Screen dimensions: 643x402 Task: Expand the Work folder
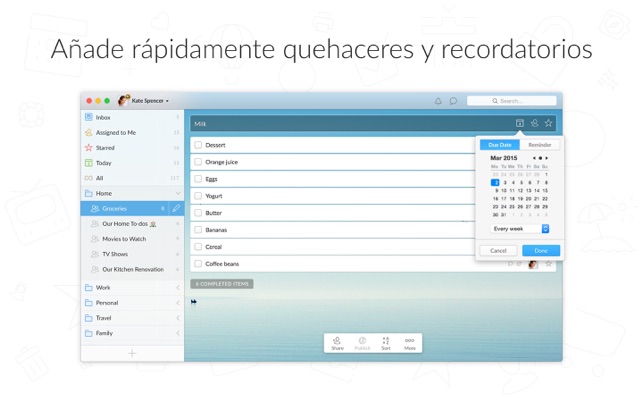point(178,288)
